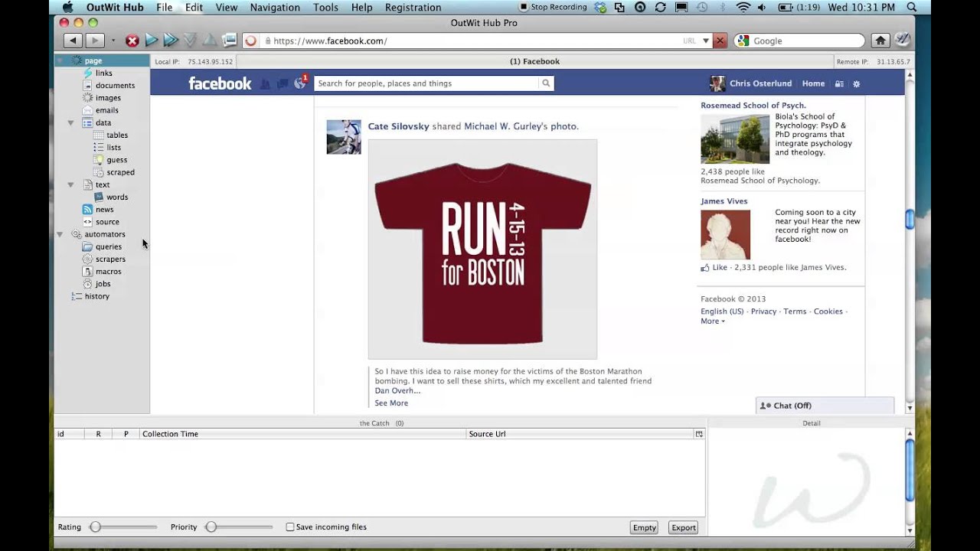Click the slideshow pictures toolbar icon
Viewport: 980px width, 551px height.
tap(229, 41)
